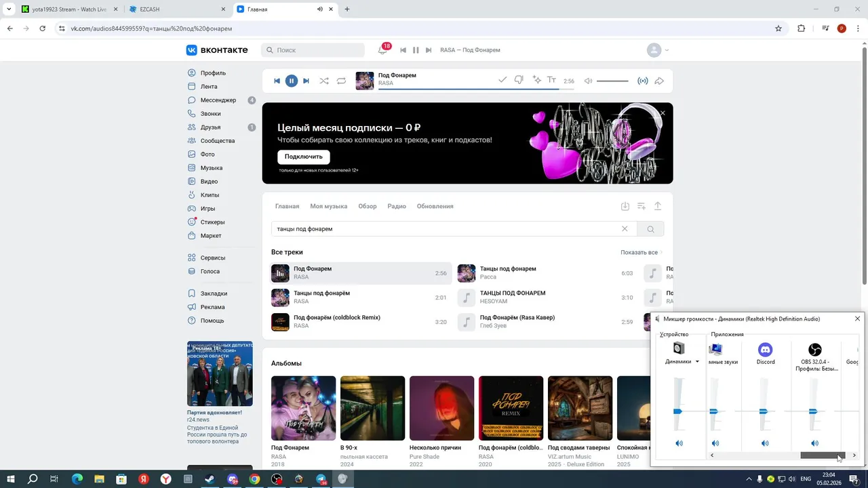Click the VK search field
This screenshot has height=488, width=868.
click(313, 50)
